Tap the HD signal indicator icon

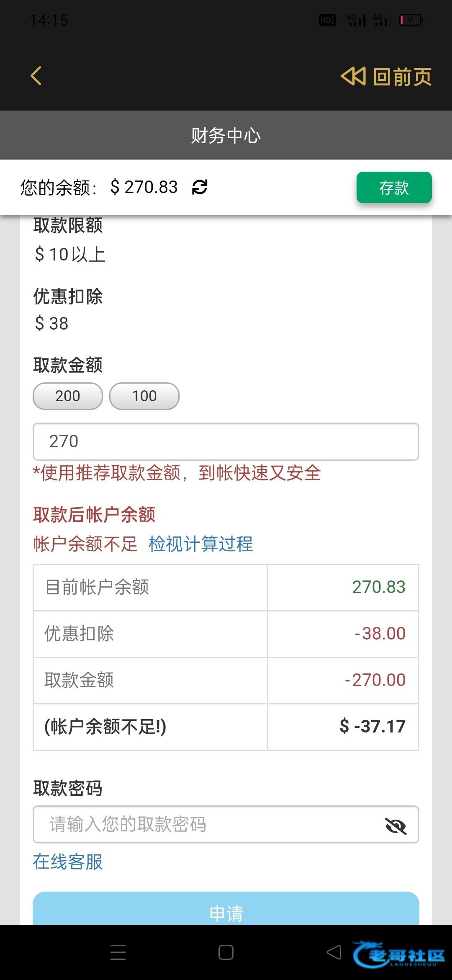coord(327,20)
